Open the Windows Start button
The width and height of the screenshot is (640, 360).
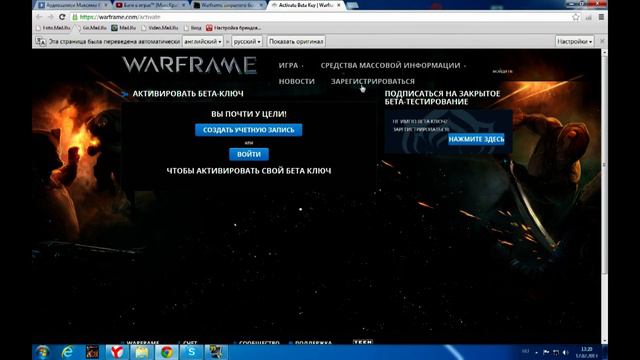pos(42,352)
